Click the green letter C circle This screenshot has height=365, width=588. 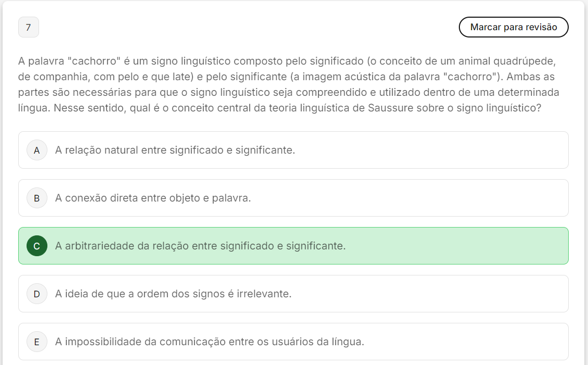pyautogui.click(x=37, y=246)
